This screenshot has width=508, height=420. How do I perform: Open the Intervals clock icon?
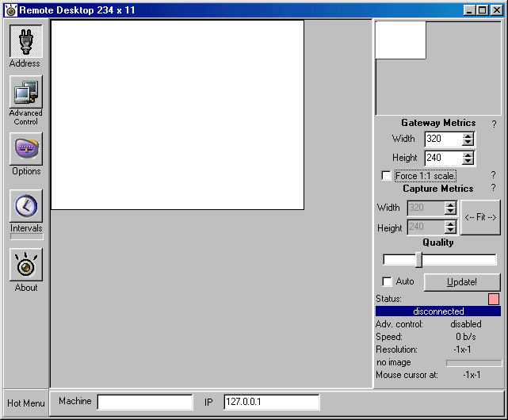coord(25,206)
